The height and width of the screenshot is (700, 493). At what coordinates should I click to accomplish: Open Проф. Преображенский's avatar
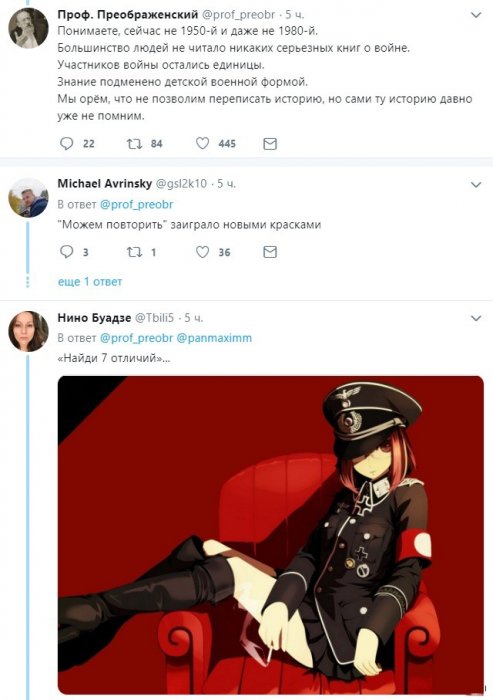pos(29,28)
